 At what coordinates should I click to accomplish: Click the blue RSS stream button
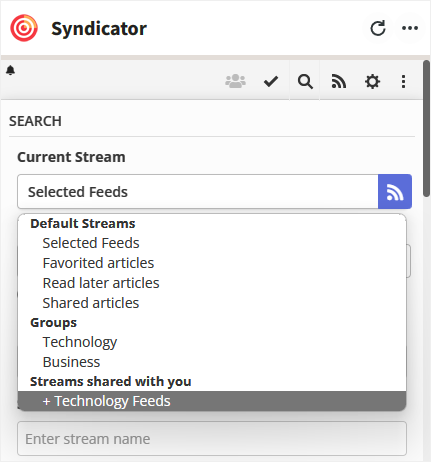coord(395,192)
